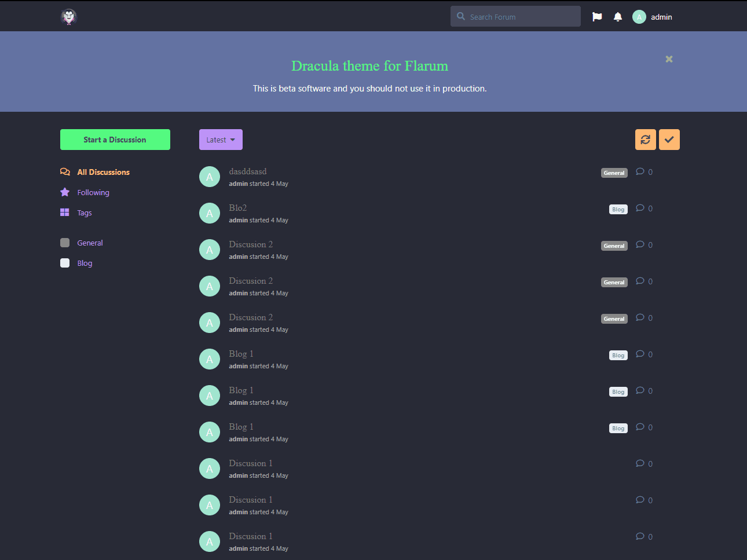Open the search magnifier in the header

pos(460,16)
